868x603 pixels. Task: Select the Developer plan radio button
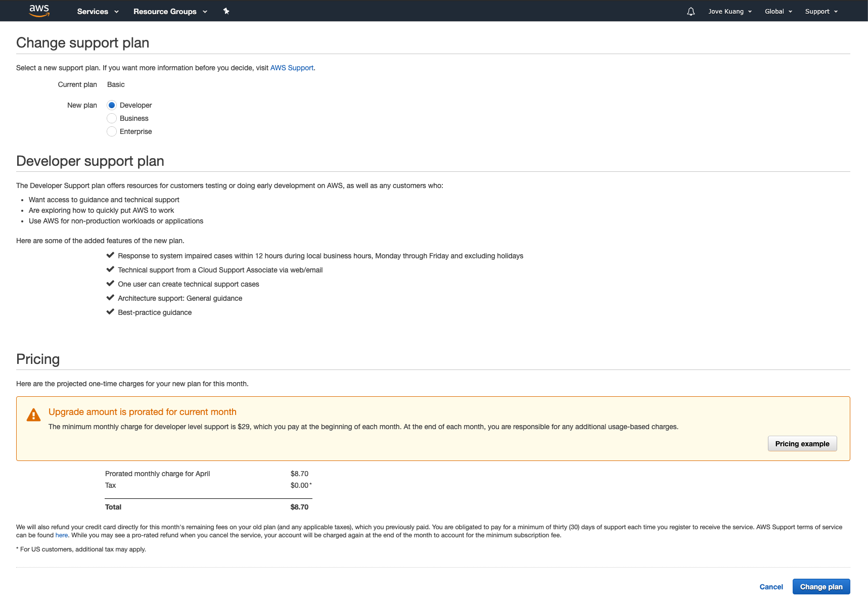click(112, 105)
